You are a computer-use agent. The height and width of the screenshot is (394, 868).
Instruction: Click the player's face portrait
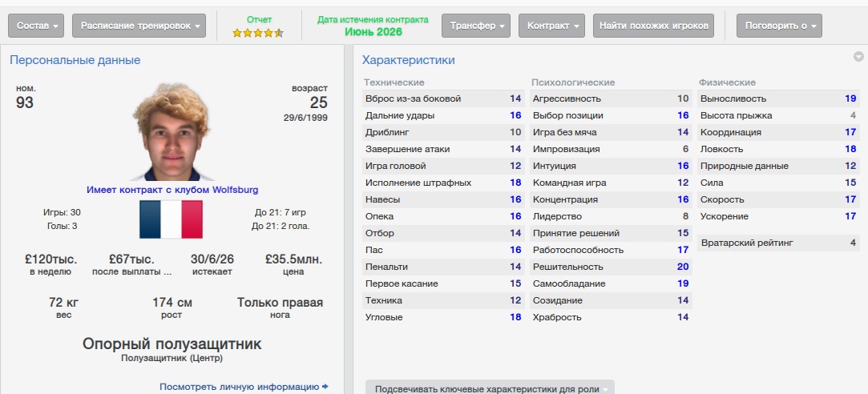pyautogui.click(x=171, y=132)
